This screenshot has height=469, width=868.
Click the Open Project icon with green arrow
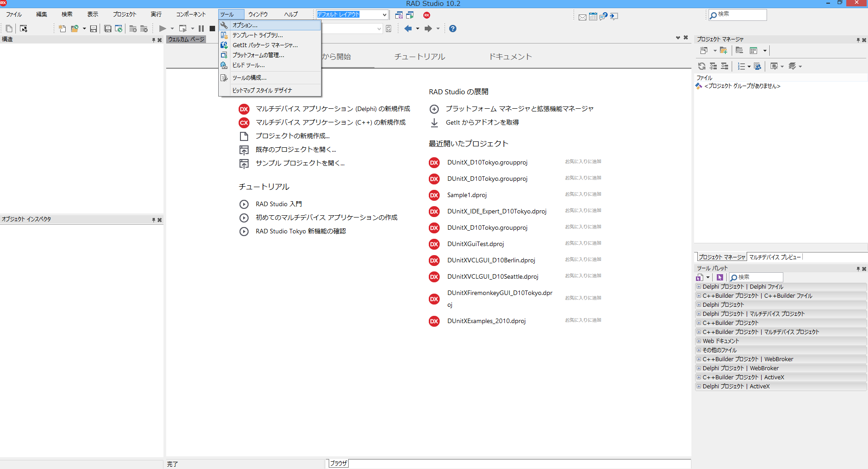119,29
